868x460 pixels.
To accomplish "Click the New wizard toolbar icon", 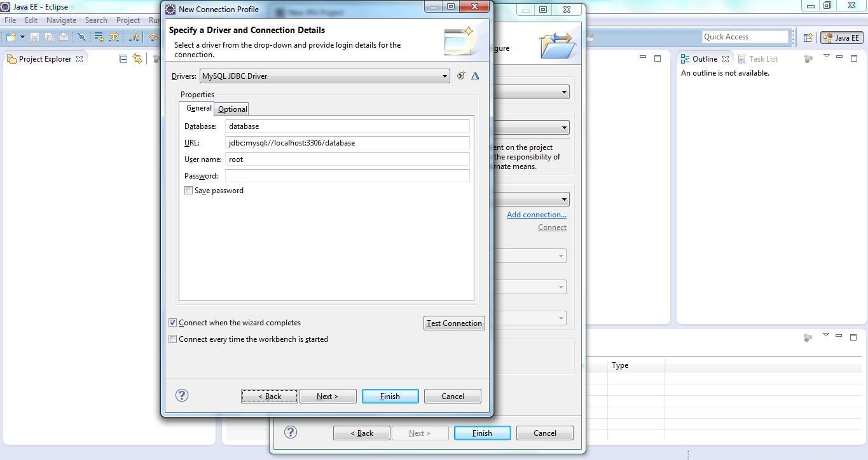I will tap(11, 37).
